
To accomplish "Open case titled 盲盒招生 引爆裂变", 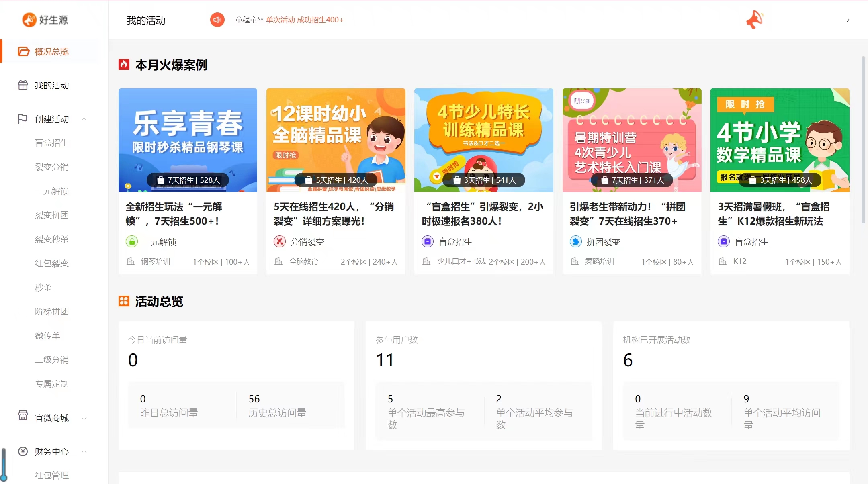I will pyautogui.click(x=483, y=214).
